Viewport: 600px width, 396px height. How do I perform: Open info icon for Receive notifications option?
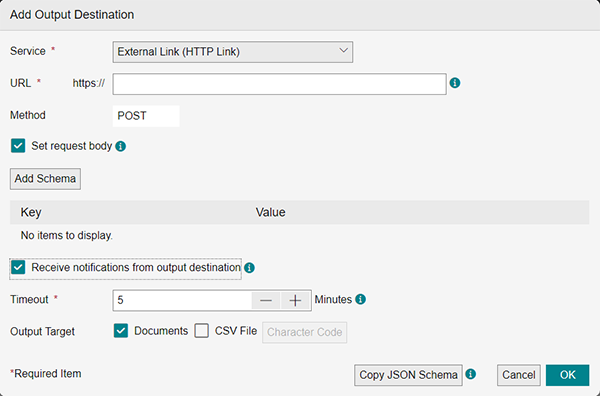coord(249,268)
